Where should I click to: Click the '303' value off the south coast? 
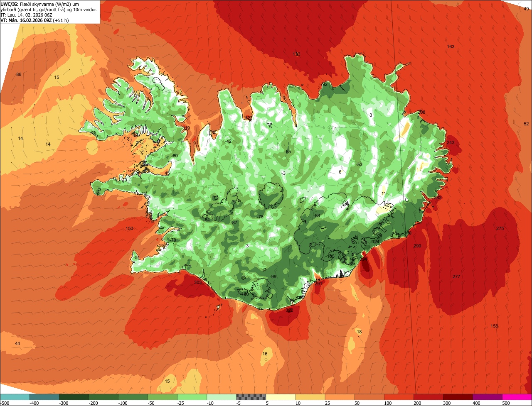[x=198, y=282]
